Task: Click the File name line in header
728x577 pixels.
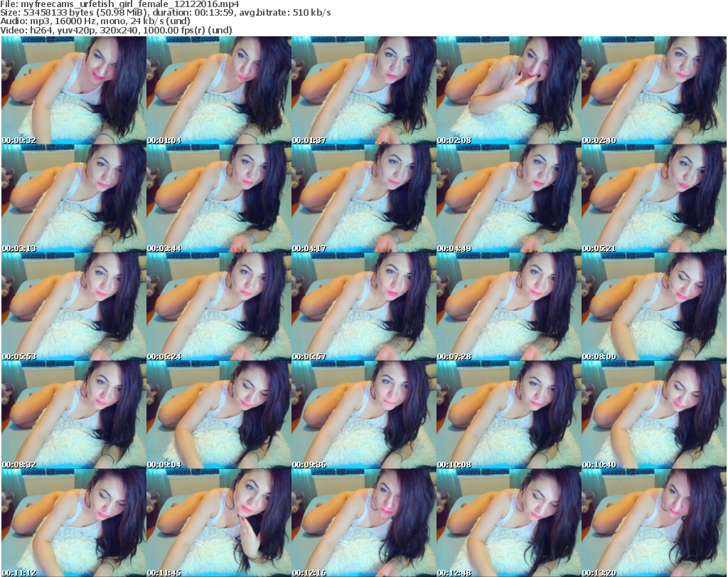Action: (119, 4)
